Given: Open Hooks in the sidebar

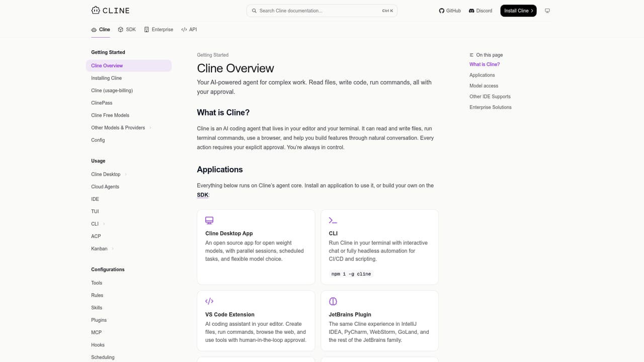Looking at the screenshot, I should click(98, 345).
